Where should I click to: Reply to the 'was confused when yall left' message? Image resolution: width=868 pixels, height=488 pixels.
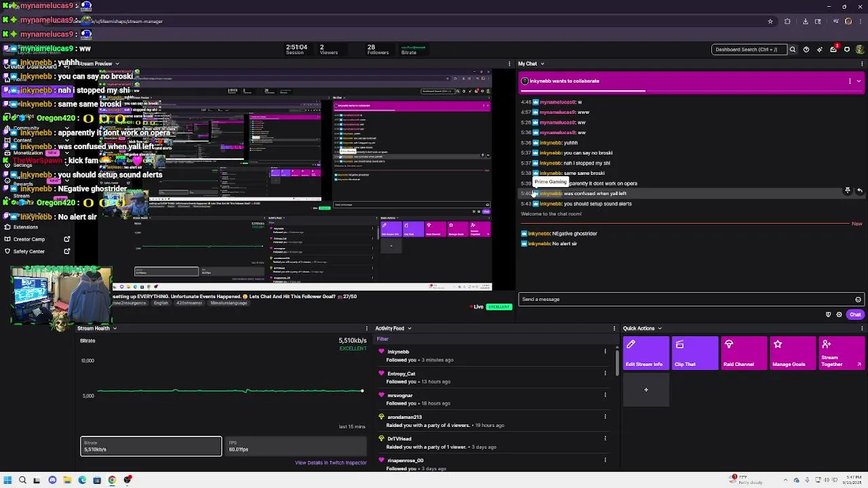pyautogui.click(x=859, y=190)
